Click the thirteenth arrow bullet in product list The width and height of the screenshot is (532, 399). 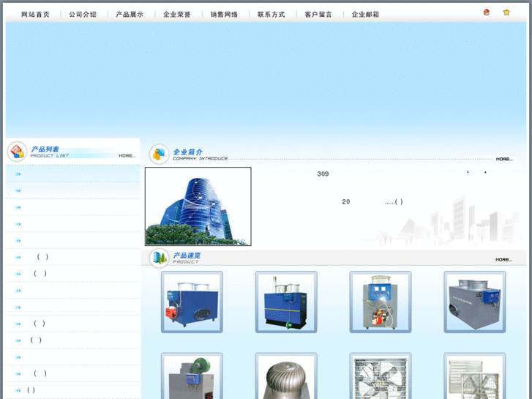[18, 374]
